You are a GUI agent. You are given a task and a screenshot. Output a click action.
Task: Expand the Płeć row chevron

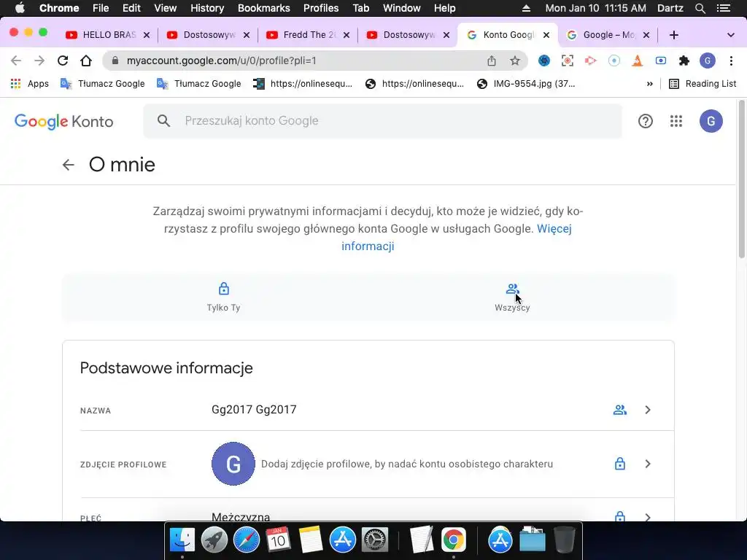[x=648, y=517]
